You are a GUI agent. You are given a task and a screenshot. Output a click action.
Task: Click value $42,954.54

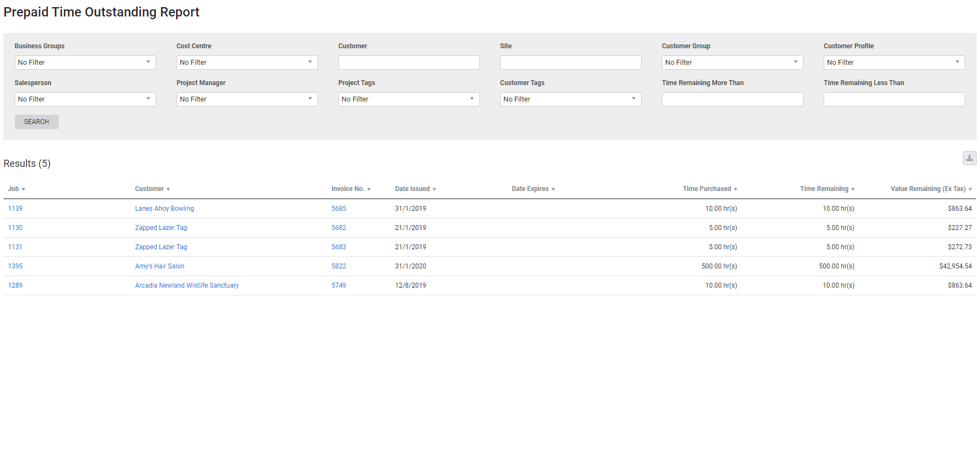tap(955, 266)
